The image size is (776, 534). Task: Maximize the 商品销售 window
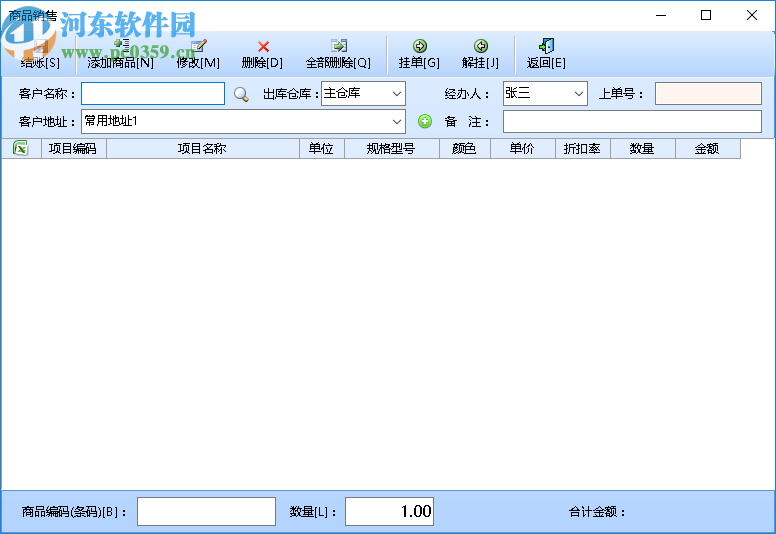(706, 15)
